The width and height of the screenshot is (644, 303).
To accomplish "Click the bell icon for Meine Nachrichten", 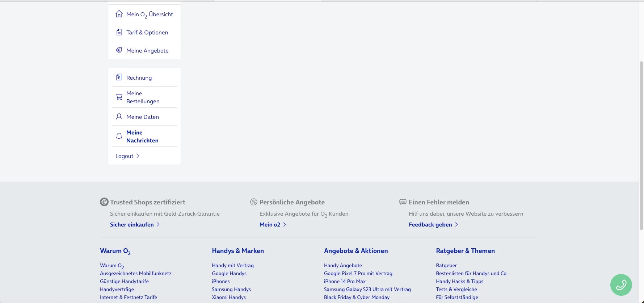I will pos(119,136).
